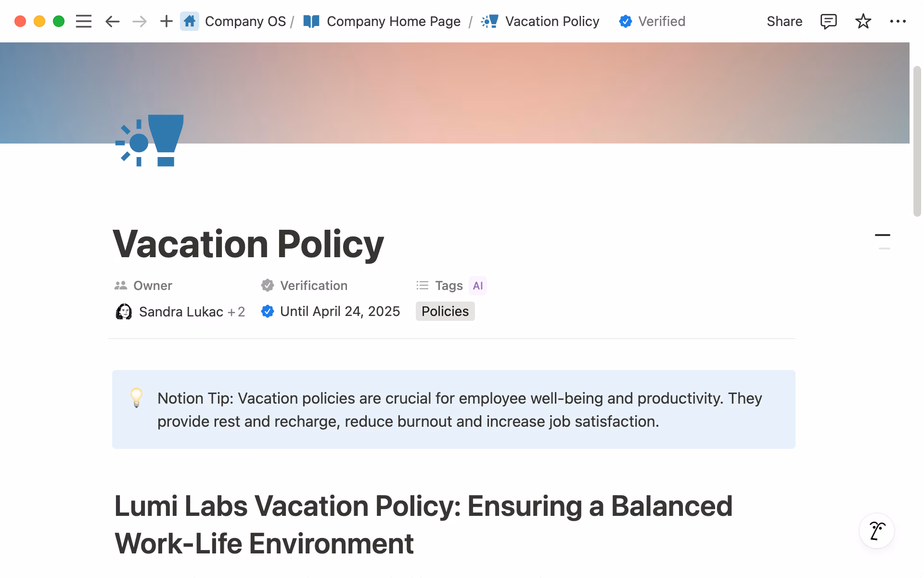Open the sidebar with the hamburger icon

point(83,21)
